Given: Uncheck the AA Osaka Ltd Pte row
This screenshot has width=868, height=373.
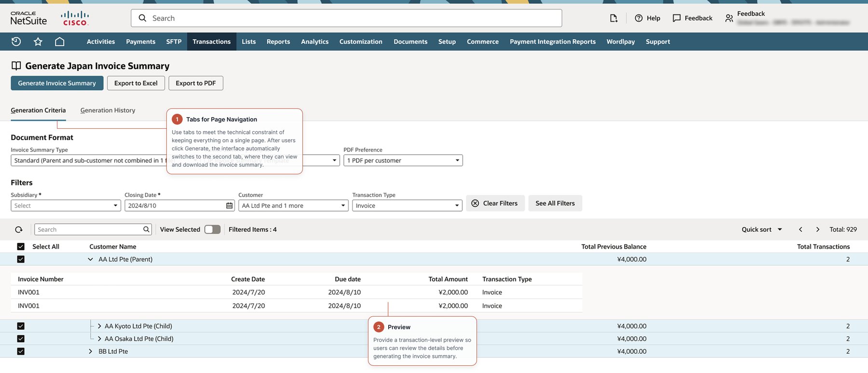Looking at the screenshot, I should (21, 339).
